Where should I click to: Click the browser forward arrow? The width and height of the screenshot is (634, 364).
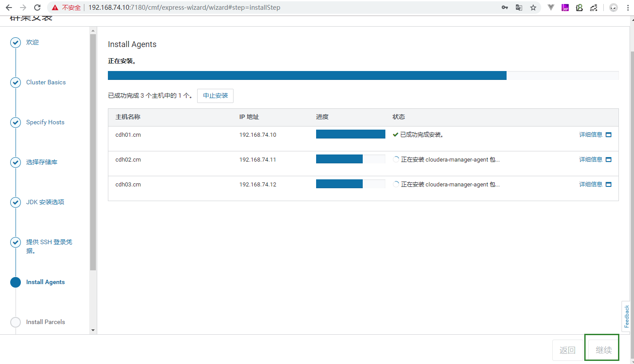23,8
